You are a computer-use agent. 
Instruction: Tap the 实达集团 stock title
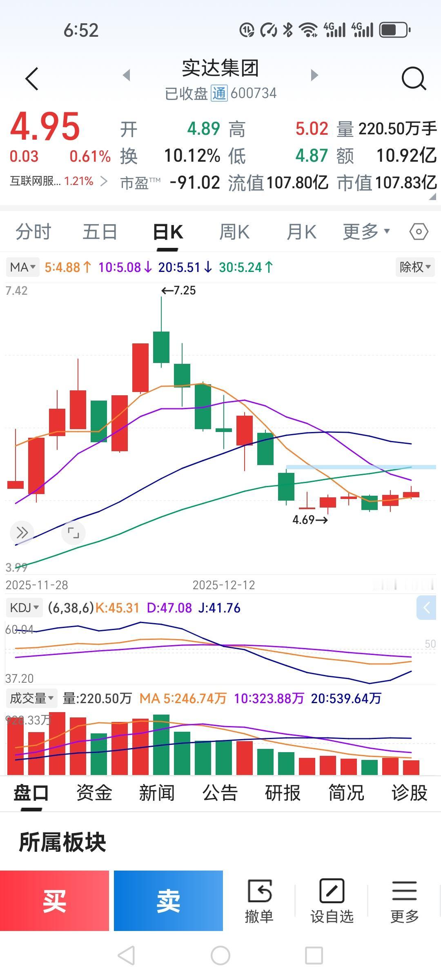pos(220,68)
